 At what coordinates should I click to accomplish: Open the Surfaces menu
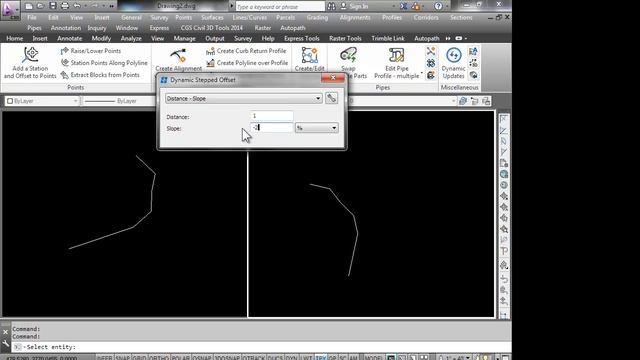click(x=212, y=18)
